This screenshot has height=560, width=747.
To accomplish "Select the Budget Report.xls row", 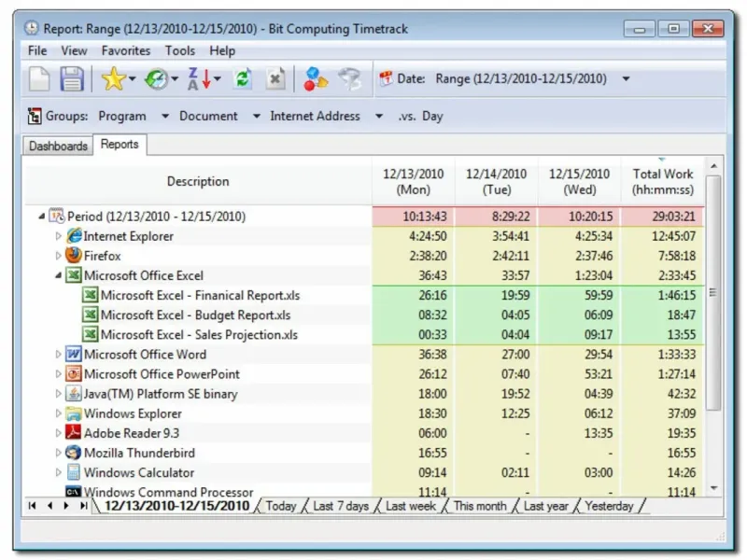I will tap(195, 315).
